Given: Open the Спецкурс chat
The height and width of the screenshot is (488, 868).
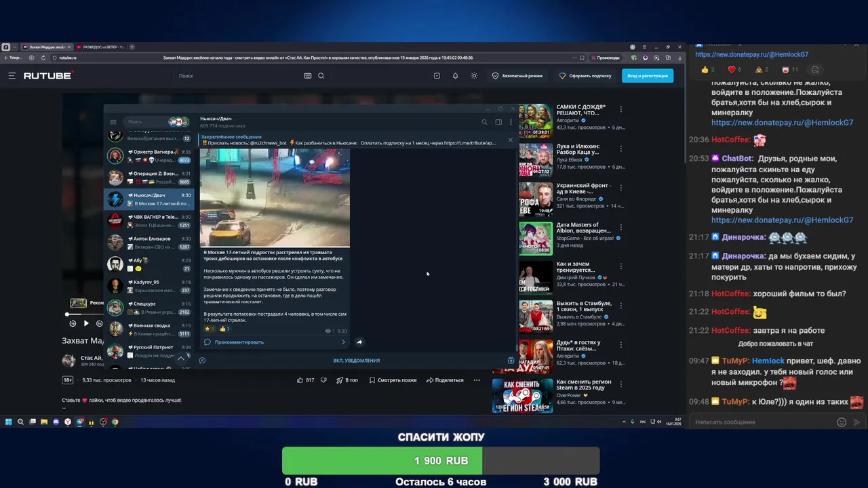Looking at the screenshot, I should (x=149, y=308).
